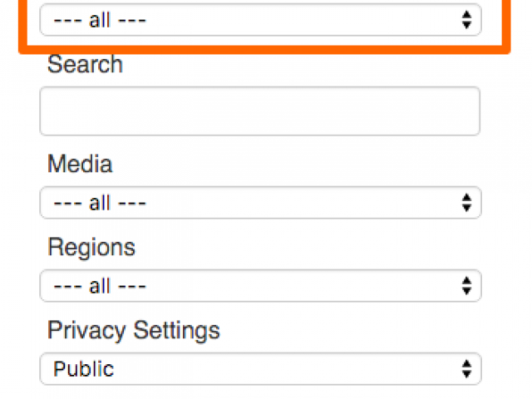Click the Search label

pos(85,64)
